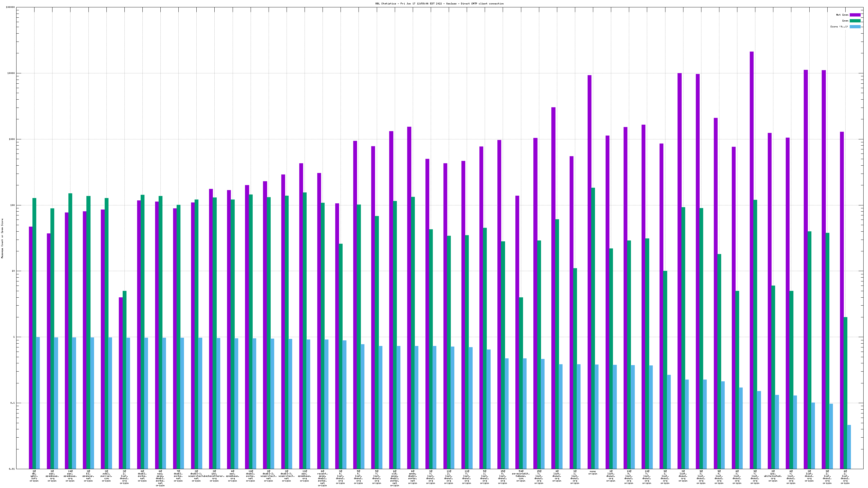
Task: Click the blue Score (0..1) legend swatch
Action: click(x=855, y=27)
